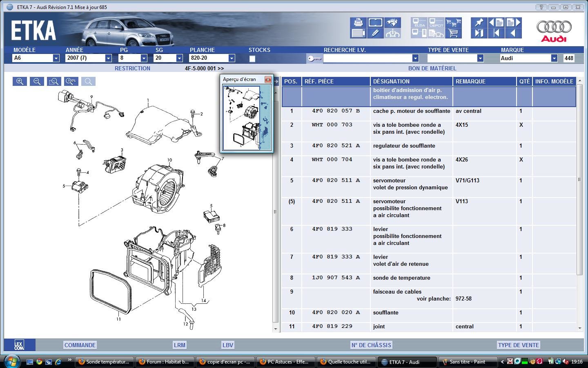Zoom out of the parts diagram
The height and width of the screenshot is (368, 588).
(37, 81)
